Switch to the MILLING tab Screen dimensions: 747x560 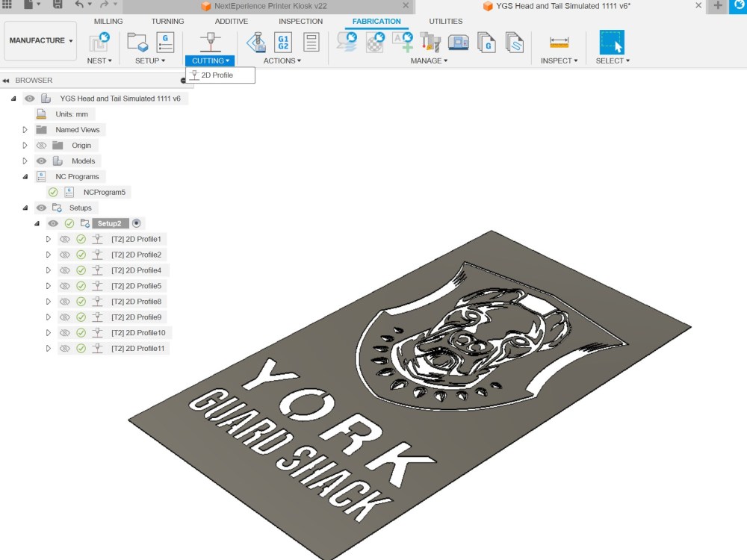[108, 22]
